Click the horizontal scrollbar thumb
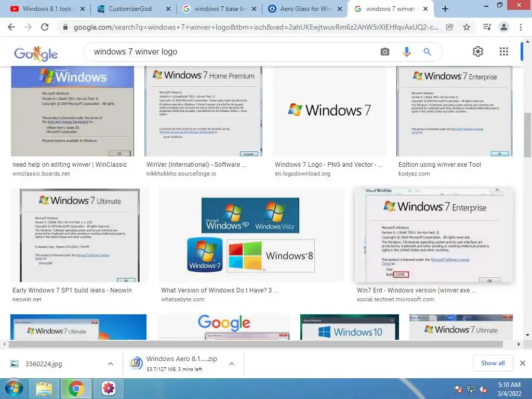This screenshot has width=532, height=399. (x=256, y=344)
